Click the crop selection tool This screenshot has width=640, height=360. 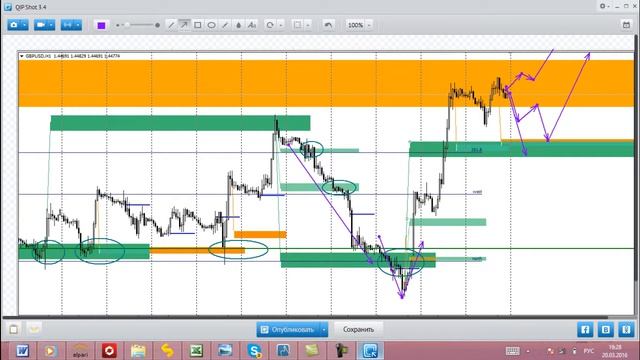click(297, 25)
